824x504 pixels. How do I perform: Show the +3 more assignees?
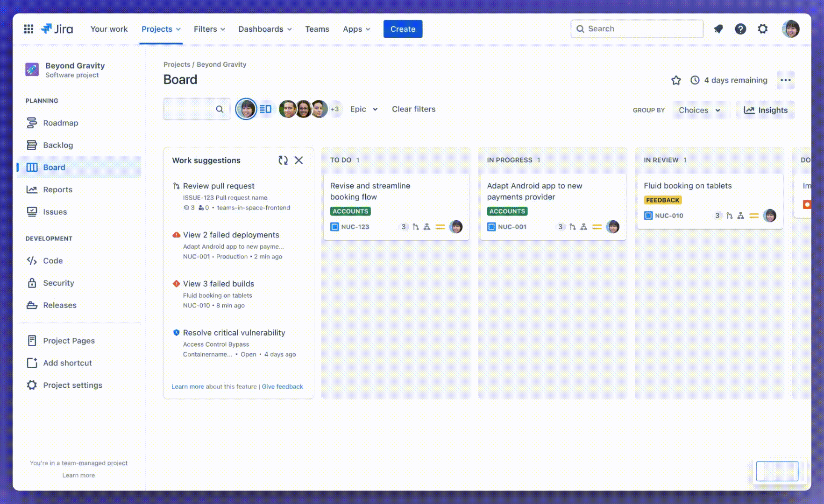coord(335,109)
